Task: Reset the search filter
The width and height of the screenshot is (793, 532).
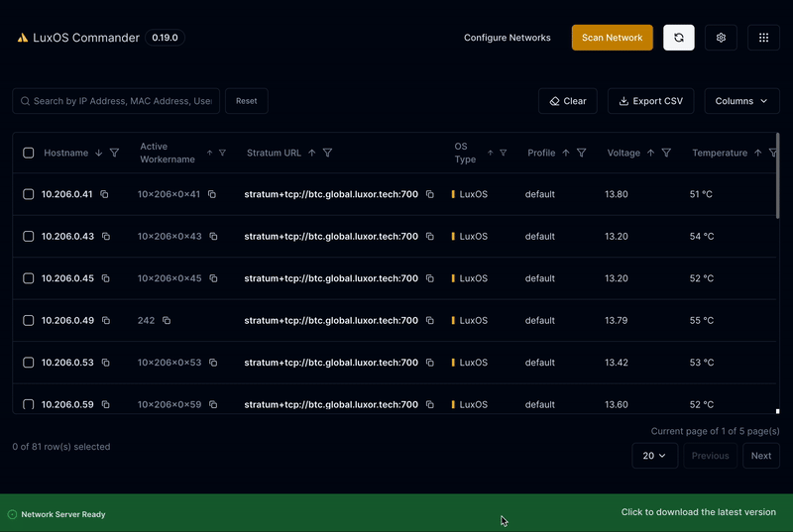Action: click(x=246, y=101)
